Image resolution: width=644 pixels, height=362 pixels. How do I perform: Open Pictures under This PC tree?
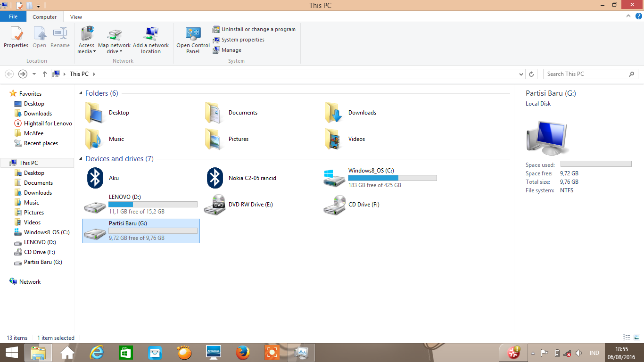point(34,213)
